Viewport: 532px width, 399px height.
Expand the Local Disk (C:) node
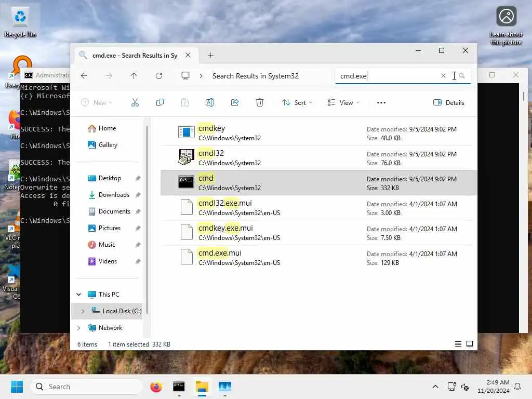pyautogui.click(x=83, y=311)
